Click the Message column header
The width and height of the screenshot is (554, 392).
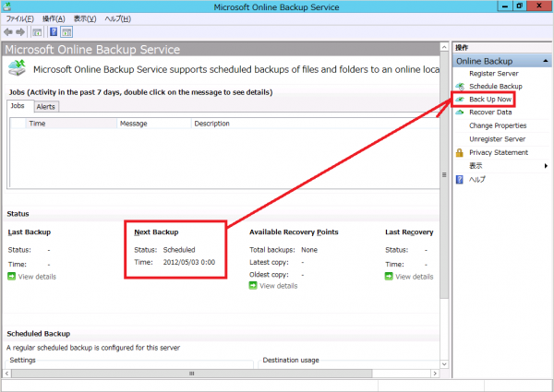tap(134, 124)
